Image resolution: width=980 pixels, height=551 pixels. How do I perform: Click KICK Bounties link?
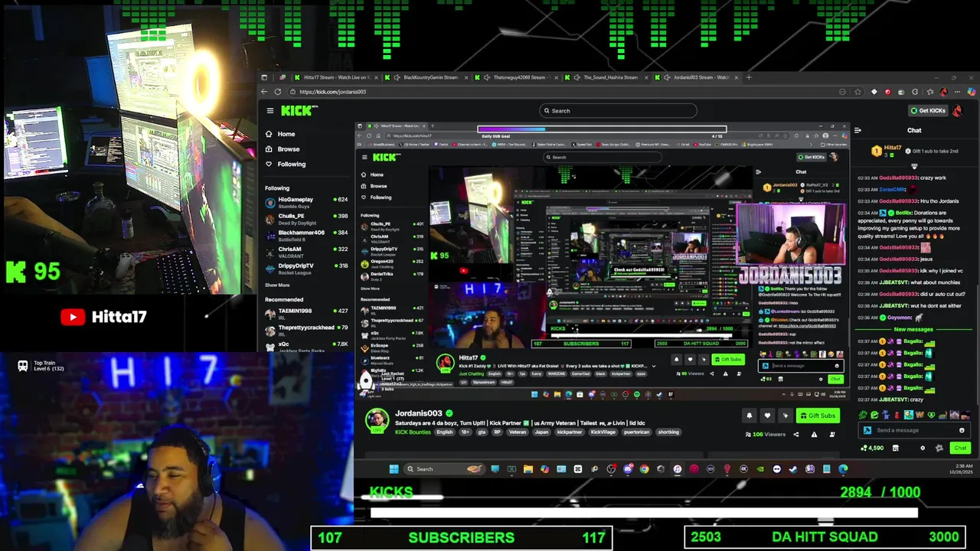[413, 432]
